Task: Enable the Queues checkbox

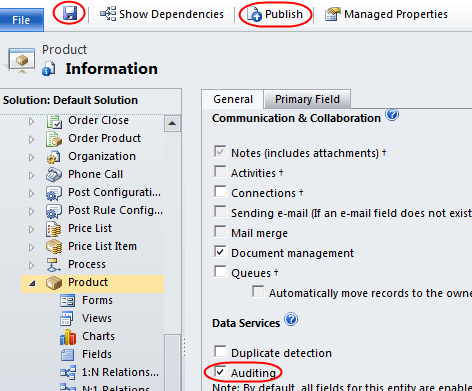Action: coord(220,272)
